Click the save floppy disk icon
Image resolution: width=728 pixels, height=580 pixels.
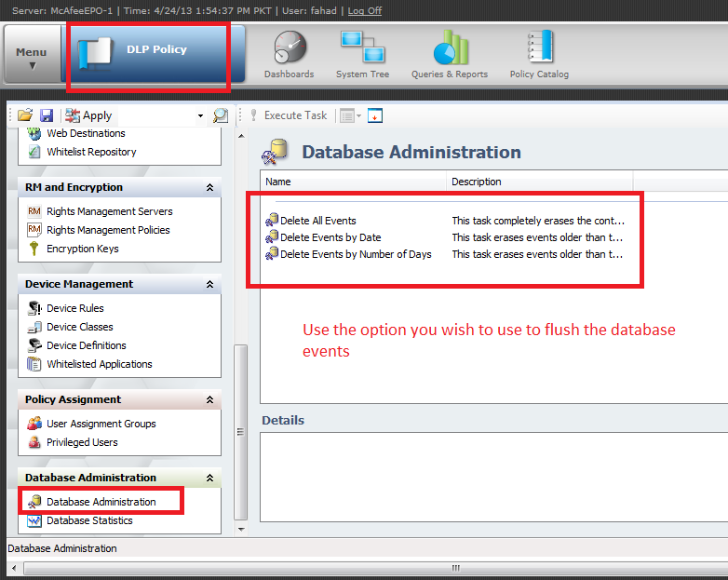pos(47,115)
